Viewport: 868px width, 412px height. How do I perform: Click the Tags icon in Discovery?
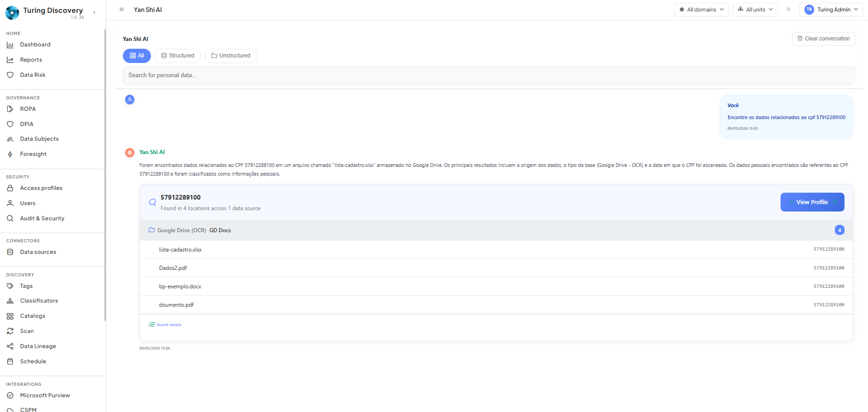tap(10, 286)
